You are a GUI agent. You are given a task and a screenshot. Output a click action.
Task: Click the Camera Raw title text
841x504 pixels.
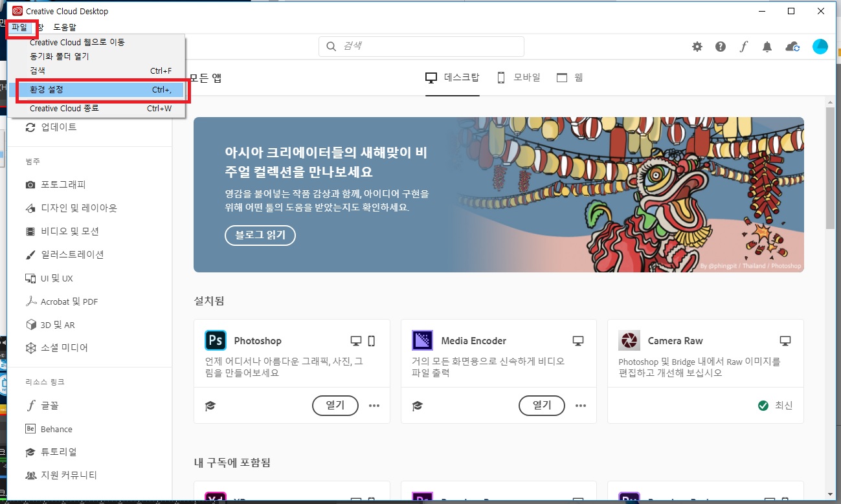point(675,340)
